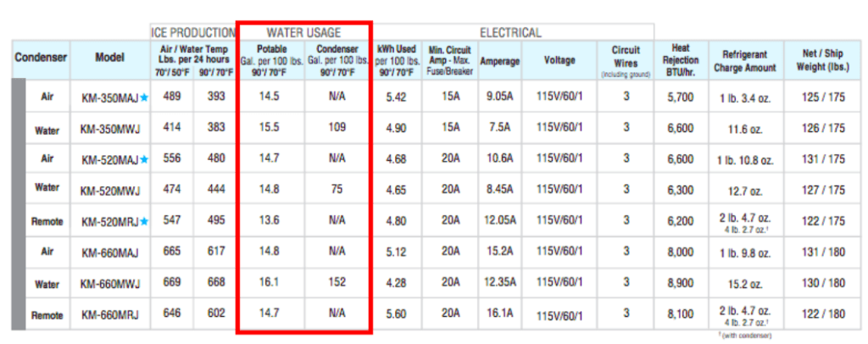Image resolution: width=868 pixels, height=344 pixels.
Task: Select the 8,900 heat rejection value
Action: tap(681, 283)
